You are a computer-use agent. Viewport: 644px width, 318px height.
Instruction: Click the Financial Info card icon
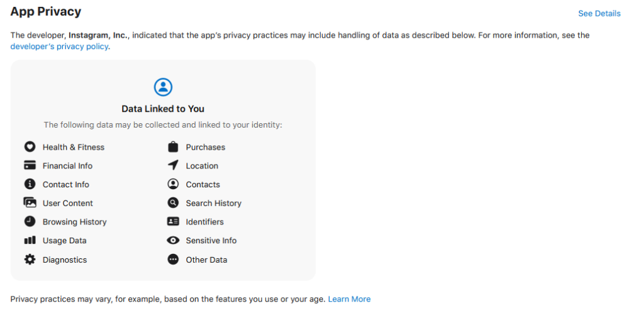coord(30,166)
